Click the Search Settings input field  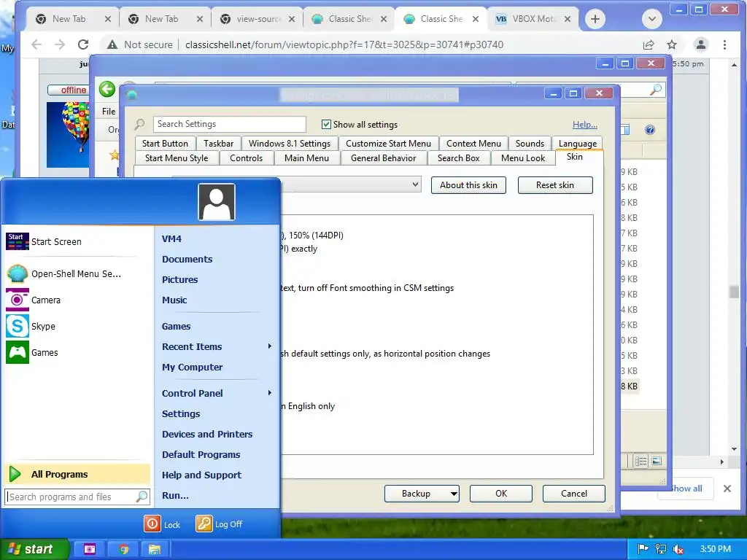click(x=230, y=124)
